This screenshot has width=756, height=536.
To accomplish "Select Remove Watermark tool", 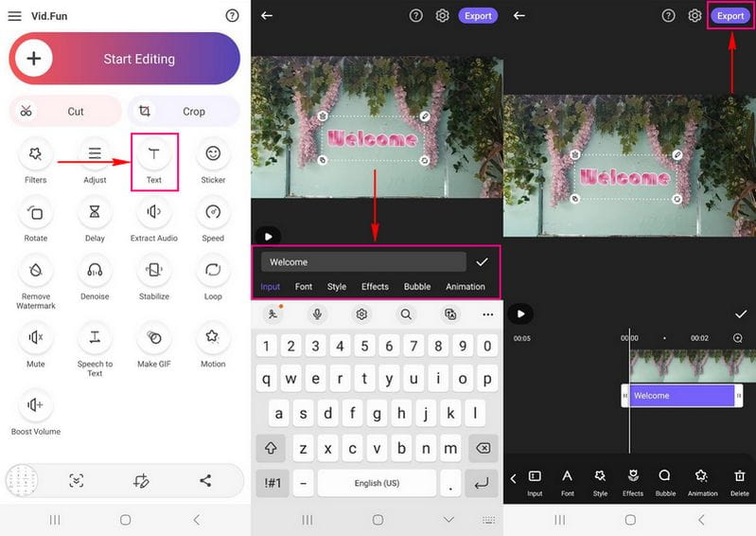I will (x=36, y=283).
